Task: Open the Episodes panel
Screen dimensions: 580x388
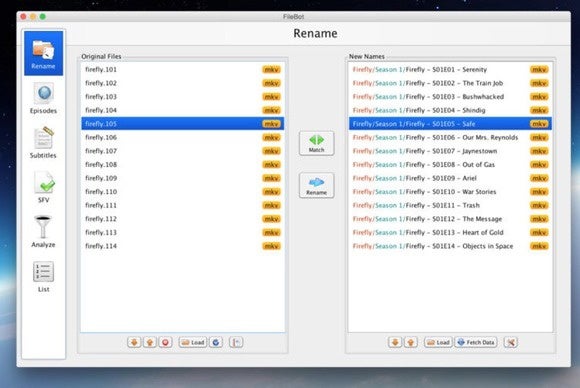Action: [43, 98]
